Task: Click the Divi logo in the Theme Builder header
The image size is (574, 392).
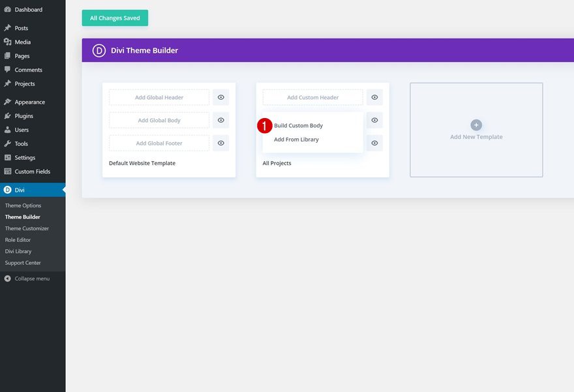Action: [98, 50]
